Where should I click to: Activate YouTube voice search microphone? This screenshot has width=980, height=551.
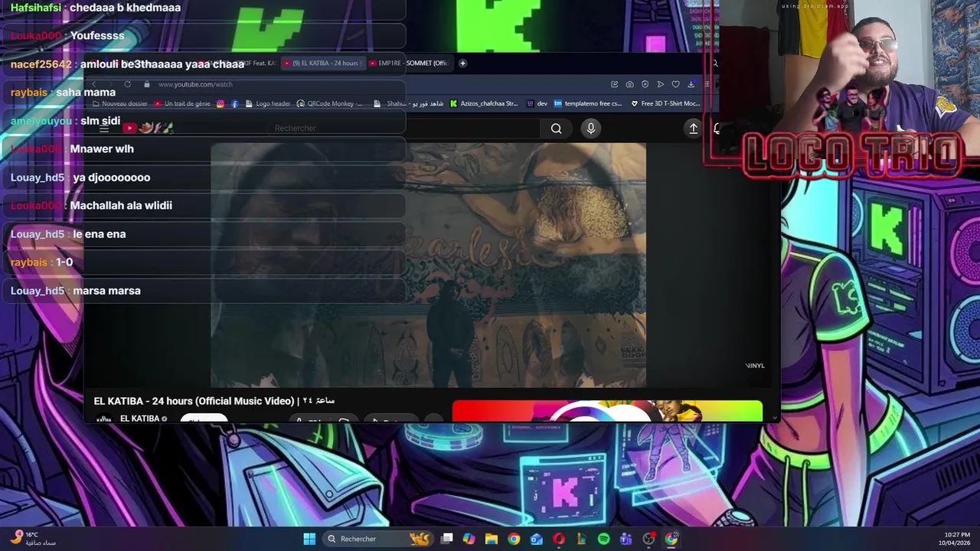pos(590,129)
